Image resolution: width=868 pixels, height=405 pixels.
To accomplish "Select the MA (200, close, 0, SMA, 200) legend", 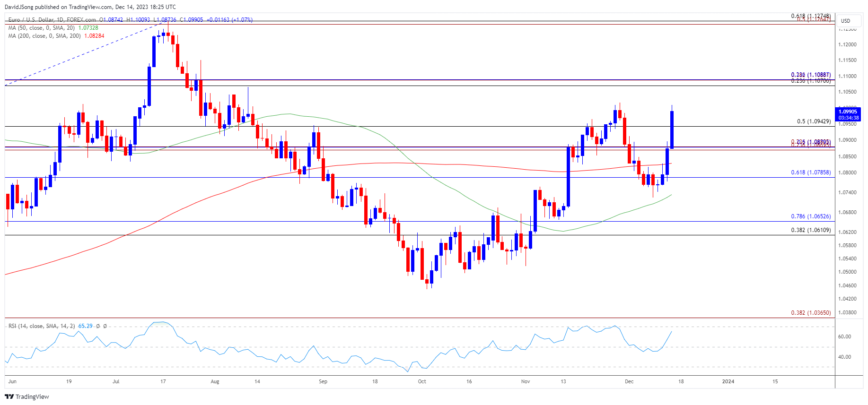I will tap(44, 36).
